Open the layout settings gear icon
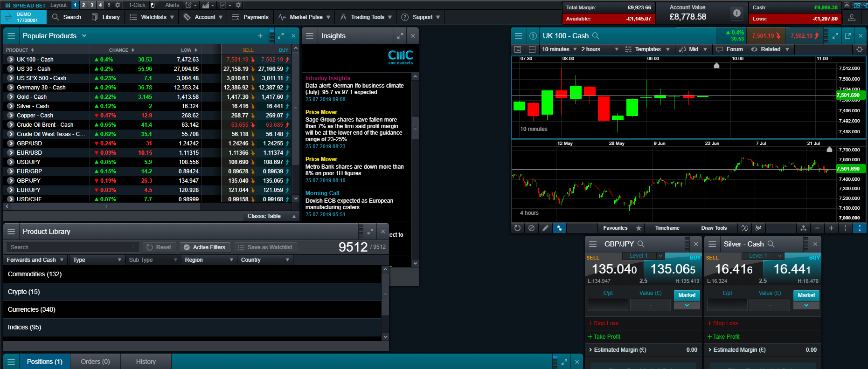Viewport: 868px width, 369px height. tap(118, 5)
